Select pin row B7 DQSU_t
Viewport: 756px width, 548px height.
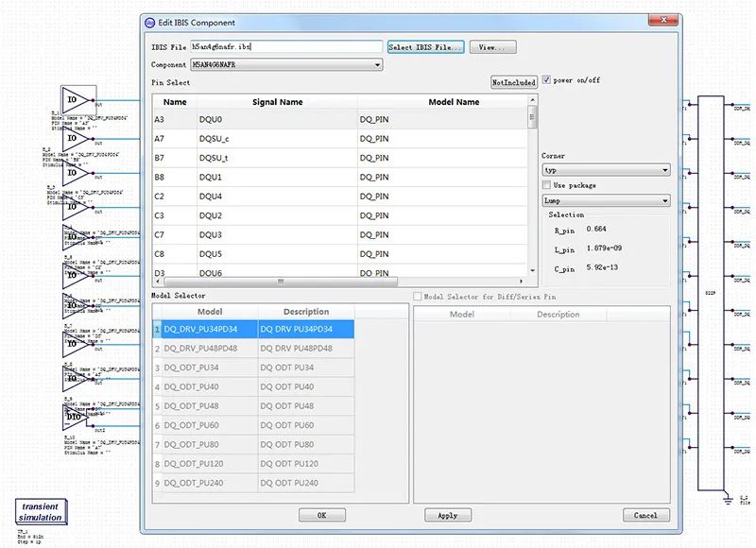point(340,158)
